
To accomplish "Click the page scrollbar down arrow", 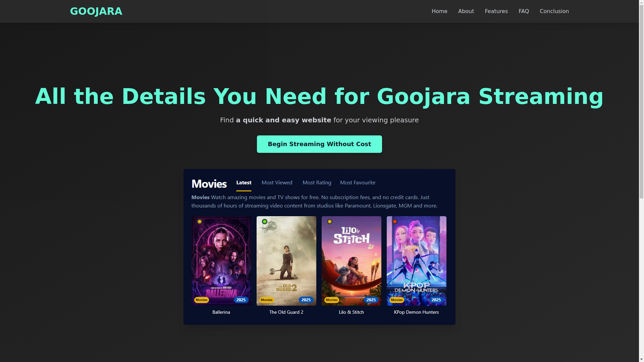I will click(641, 359).
